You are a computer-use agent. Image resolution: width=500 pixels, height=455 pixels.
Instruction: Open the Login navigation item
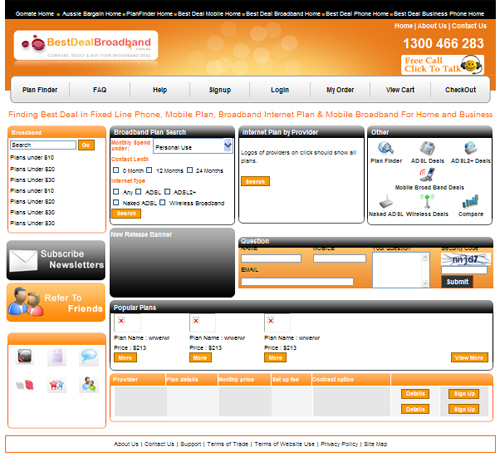coord(280,90)
